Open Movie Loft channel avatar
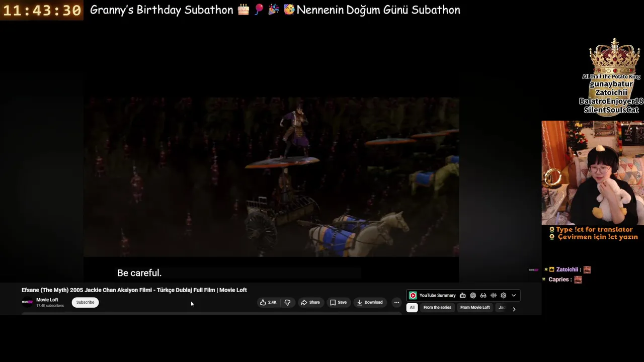644x362 pixels. click(27, 302)
